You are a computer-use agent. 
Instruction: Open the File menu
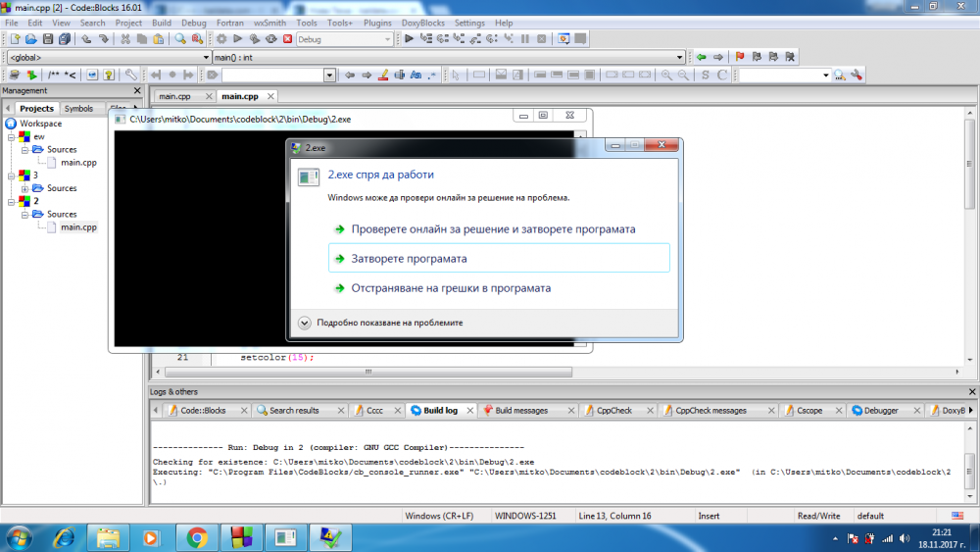[x=11, y=23]
